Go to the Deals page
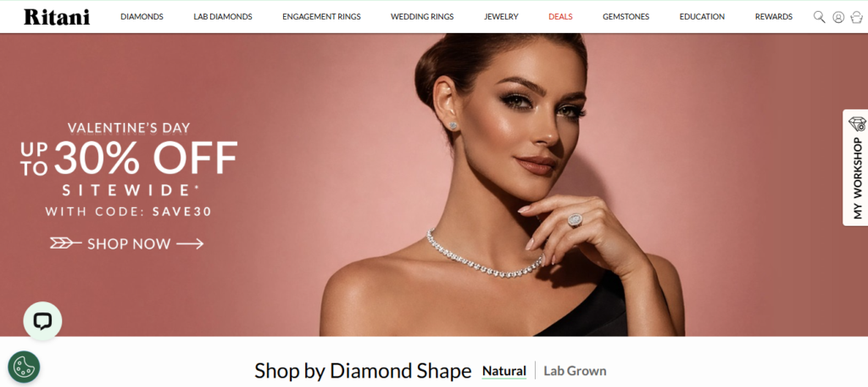This screenshot has width=868, height=387. tap(560, 17)
